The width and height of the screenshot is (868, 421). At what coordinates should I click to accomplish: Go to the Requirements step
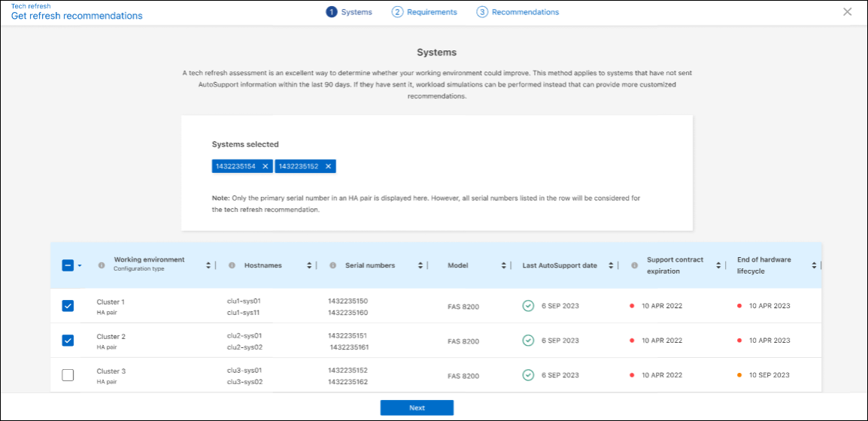[x=424, y=12]
